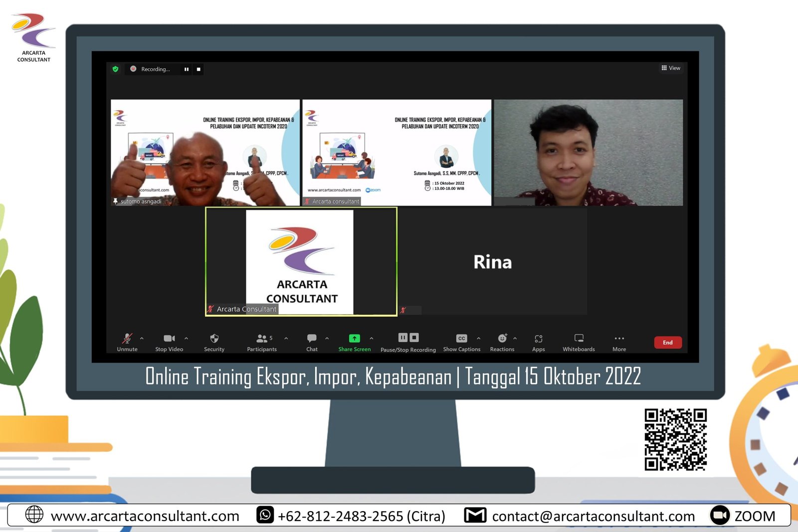Open the Apps panel

pos(538,342)
